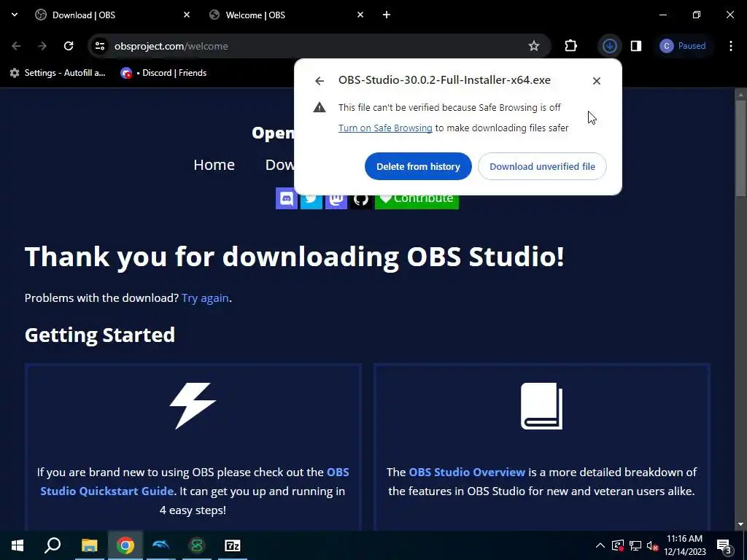Click the OBS GitHub icon

360,201
